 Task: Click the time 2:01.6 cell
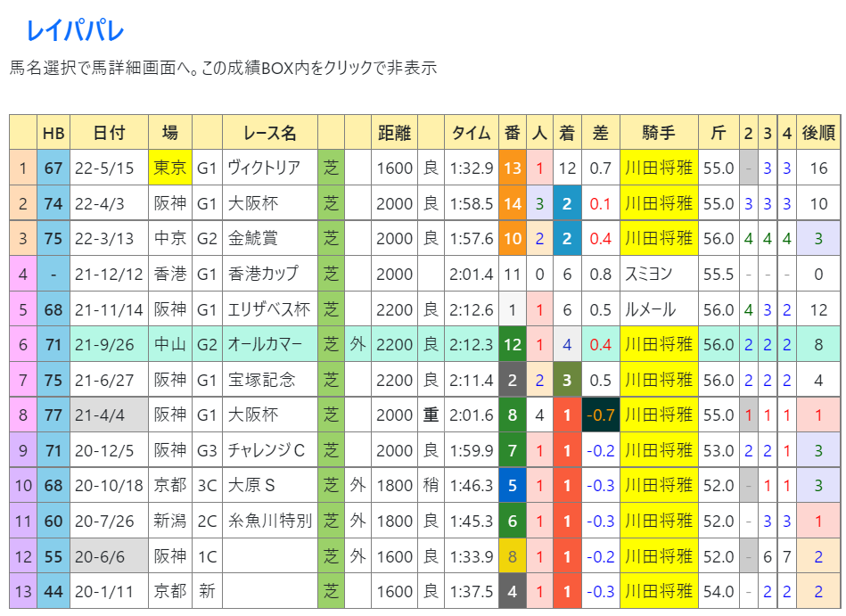(x=472, y=415)
